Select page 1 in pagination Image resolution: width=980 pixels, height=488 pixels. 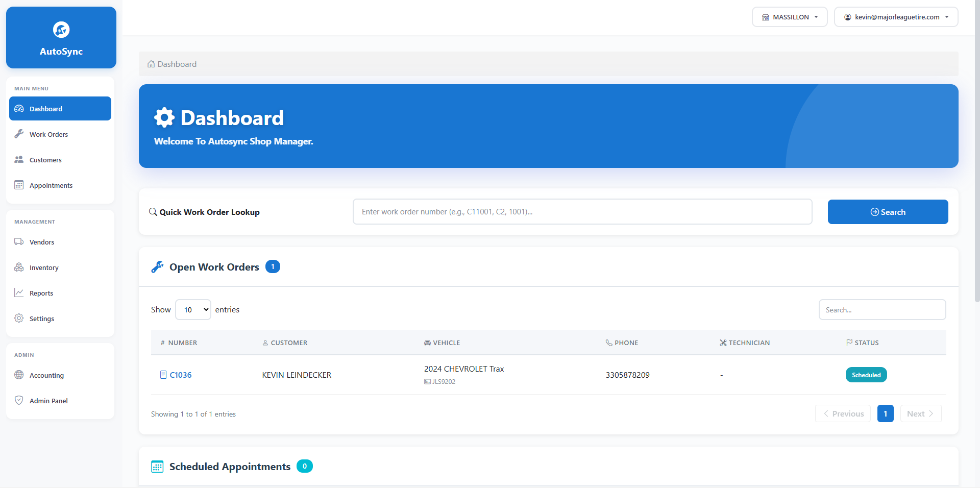(885, 413)
